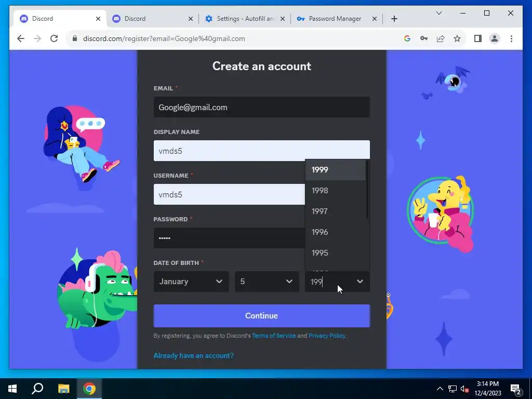Viewport: 532px width, 399px height.
Task: Choose 1997 in year options
Action: pyautogui.click(x=335, y=211)
